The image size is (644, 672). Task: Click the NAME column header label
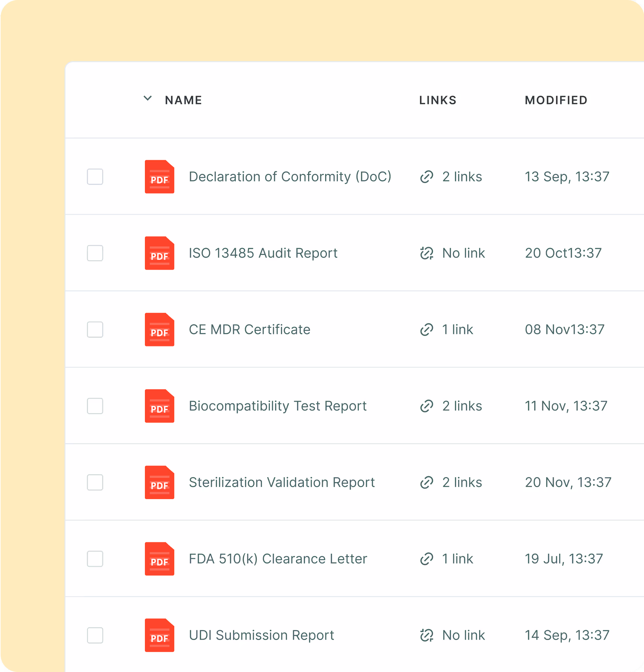[183, 100]
